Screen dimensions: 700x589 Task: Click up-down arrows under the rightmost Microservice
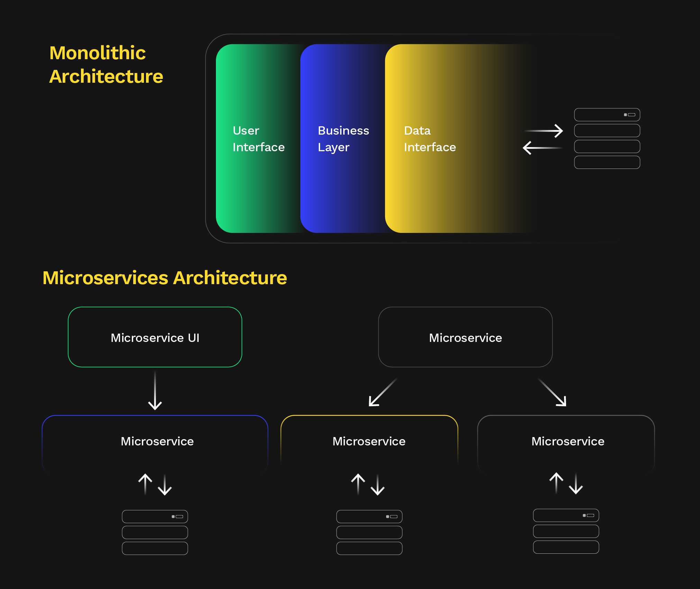click(566, 483)
